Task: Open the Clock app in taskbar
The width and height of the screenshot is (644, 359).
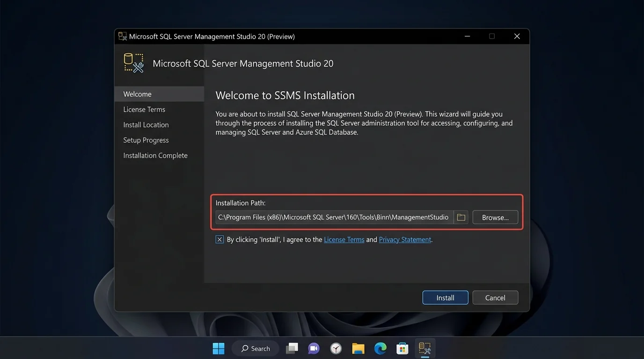Action: pos(336,348)
